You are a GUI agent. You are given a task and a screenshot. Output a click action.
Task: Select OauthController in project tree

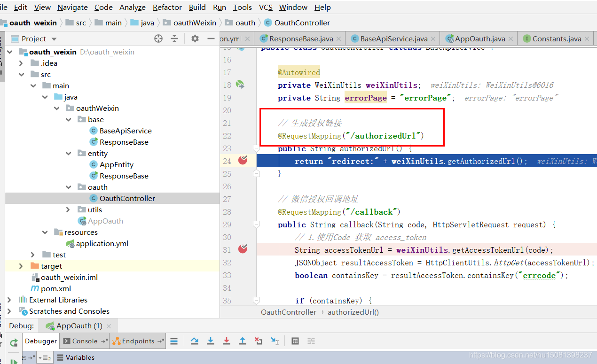pyautogui.click(x=127, y=198)
